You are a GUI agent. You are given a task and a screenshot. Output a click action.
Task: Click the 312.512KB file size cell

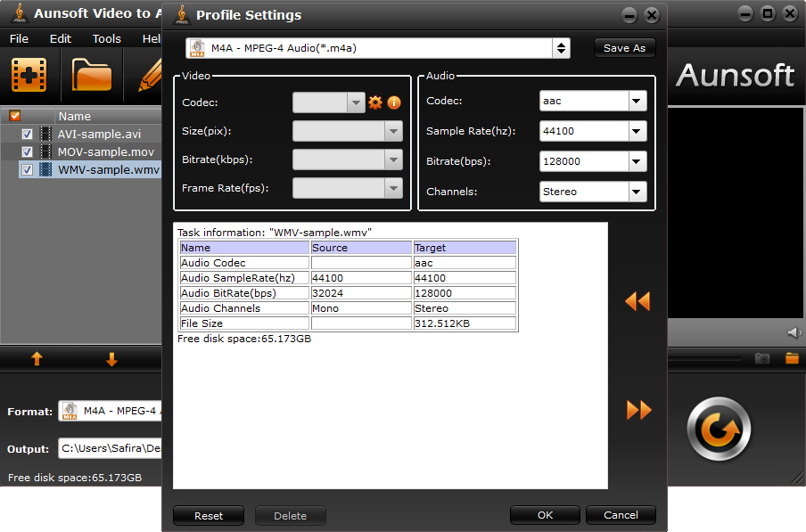click(465, 323)
